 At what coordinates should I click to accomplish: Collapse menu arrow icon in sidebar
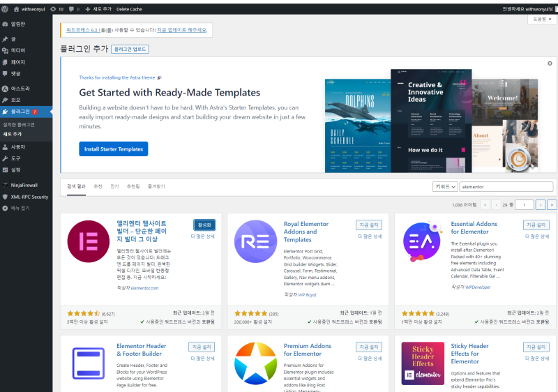point(5,208)
